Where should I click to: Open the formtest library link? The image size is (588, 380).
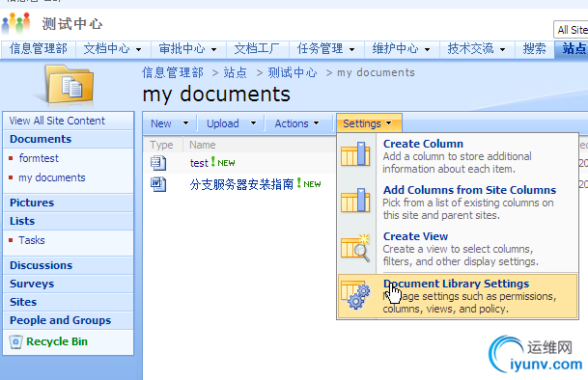39,158
